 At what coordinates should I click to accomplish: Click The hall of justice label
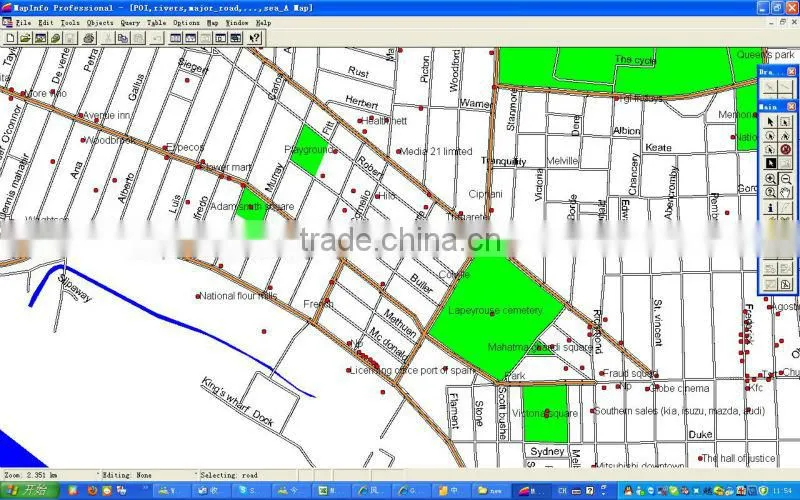point(739,458)
